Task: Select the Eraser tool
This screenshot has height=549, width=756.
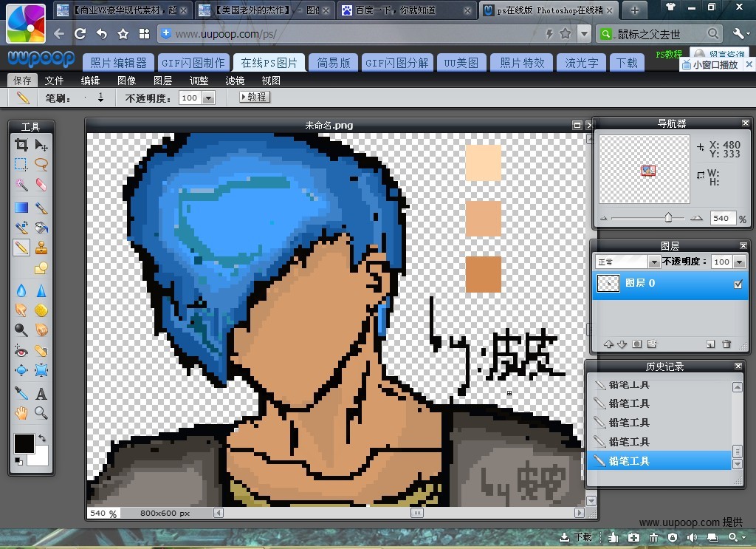Action: click(41, 185)
